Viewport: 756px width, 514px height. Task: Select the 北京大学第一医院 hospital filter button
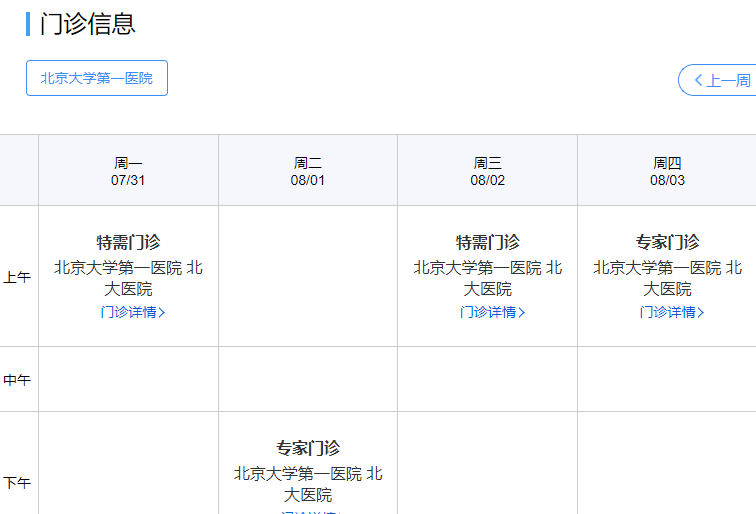tap(97, 78)
